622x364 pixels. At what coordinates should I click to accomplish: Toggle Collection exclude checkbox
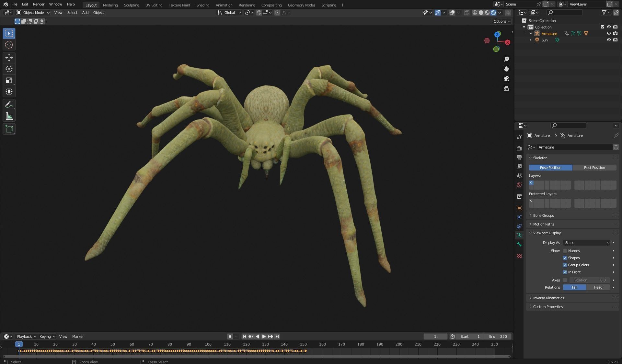tap(603, 27)
